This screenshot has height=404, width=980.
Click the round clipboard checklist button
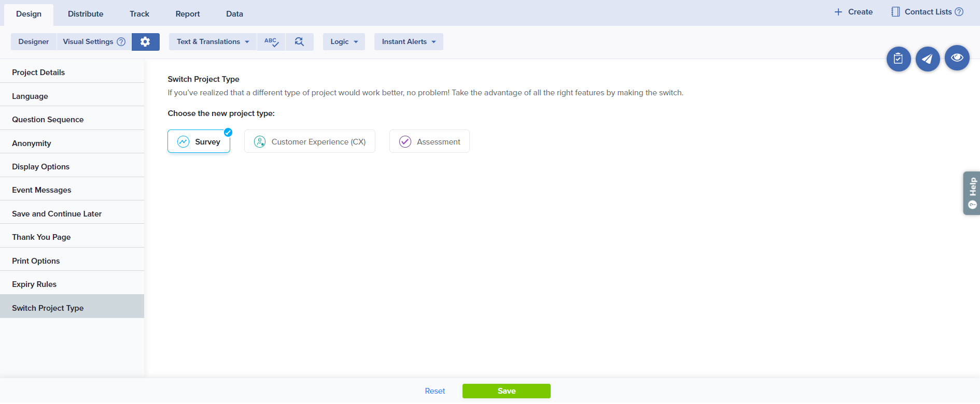pyautogui.click(x=899, y=59)
